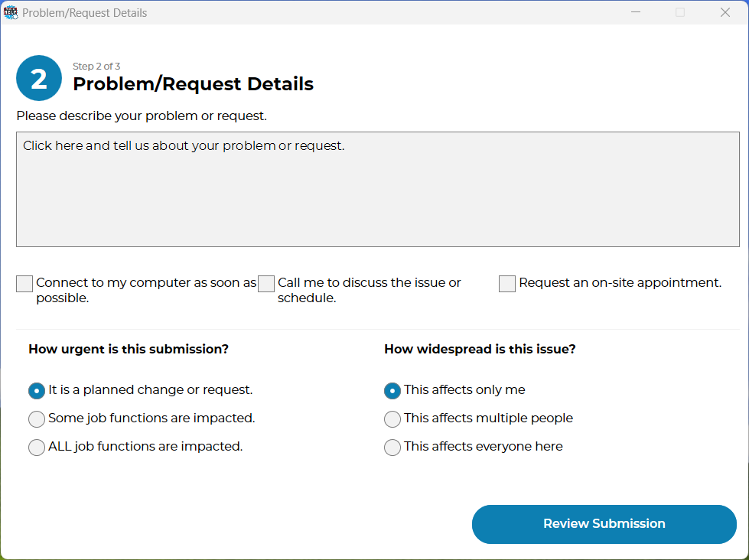The image size is (749, 560).
Task: Enable 'Connect to my computer as soon as possible'
Action: click(x=24, y=284)
